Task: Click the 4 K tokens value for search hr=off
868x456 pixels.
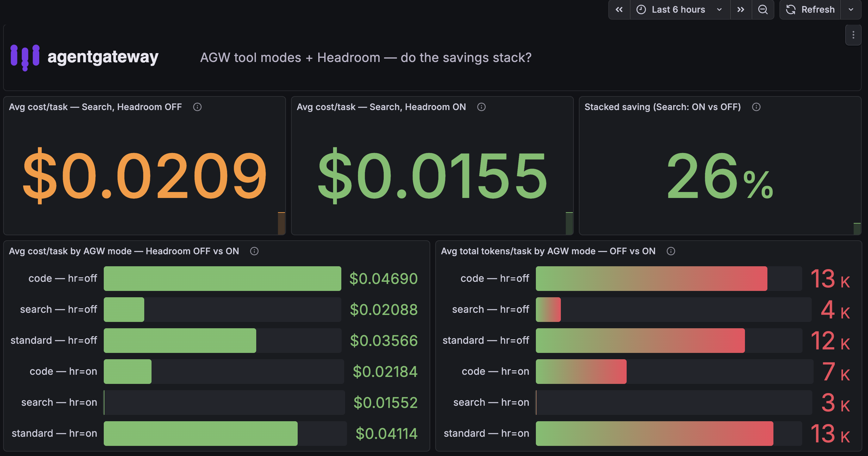Action: tap(835, 310)
